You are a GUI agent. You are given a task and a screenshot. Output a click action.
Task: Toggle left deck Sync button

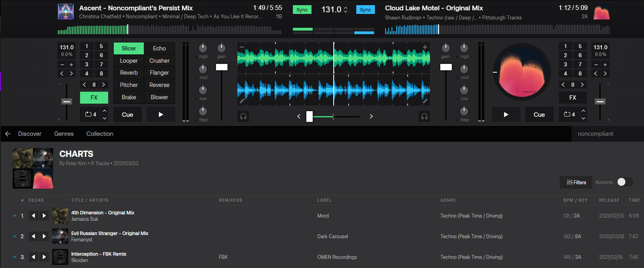[x=302, y=10]
